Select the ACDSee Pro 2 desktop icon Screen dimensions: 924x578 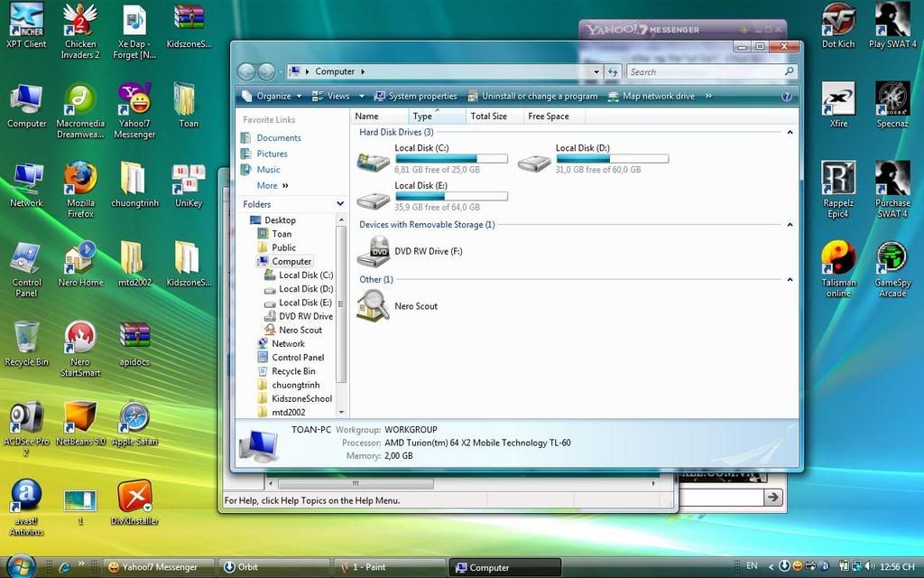pyautogui.click(x=26, y=429)
